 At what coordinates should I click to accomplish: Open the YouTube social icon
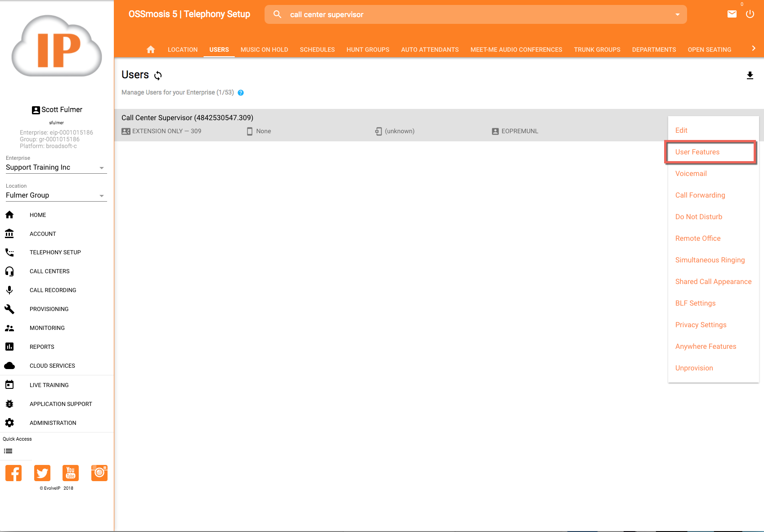71,473
